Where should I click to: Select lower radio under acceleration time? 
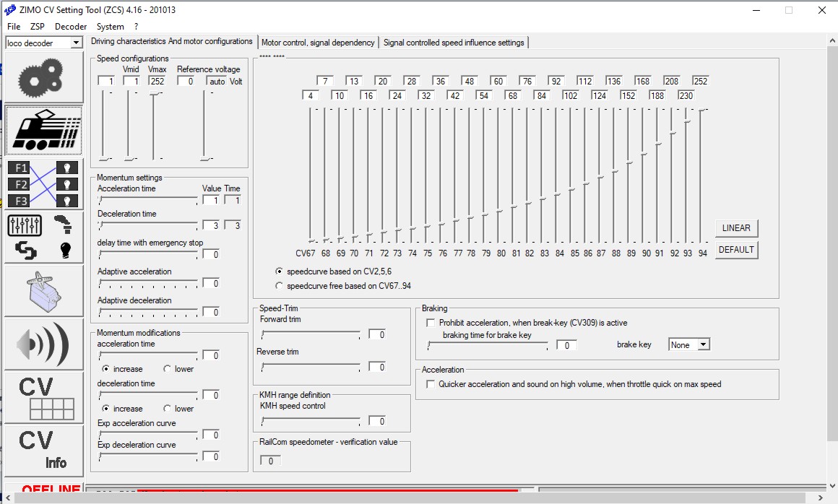tap(168, 369)
